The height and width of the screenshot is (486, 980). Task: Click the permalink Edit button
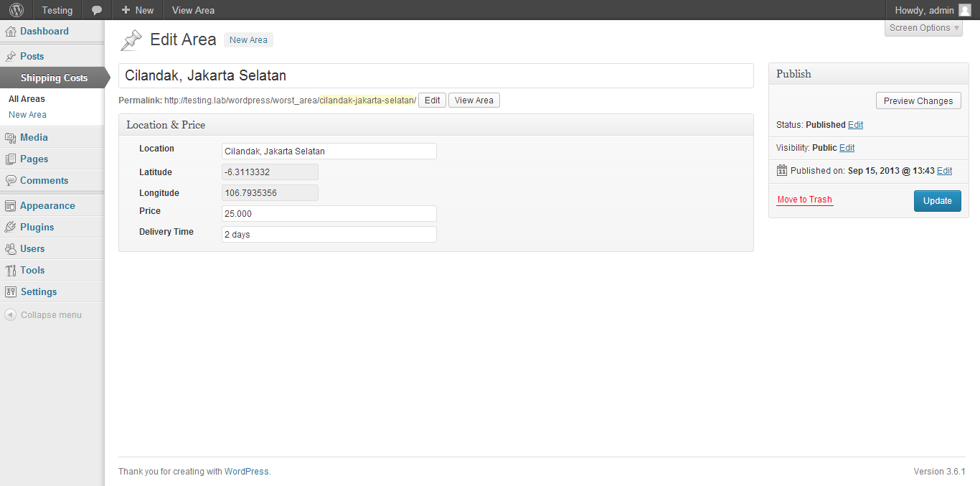click(x=432, y=101)
